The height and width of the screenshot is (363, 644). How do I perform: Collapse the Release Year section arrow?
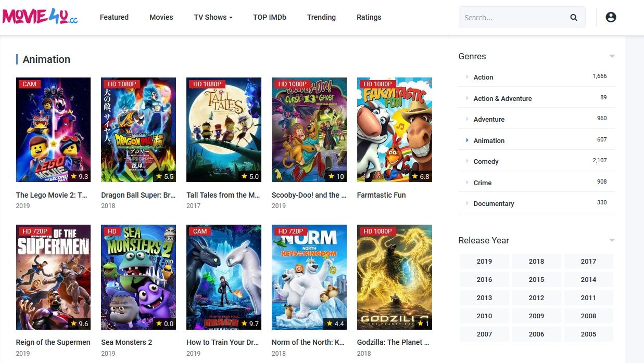point(612,240)
